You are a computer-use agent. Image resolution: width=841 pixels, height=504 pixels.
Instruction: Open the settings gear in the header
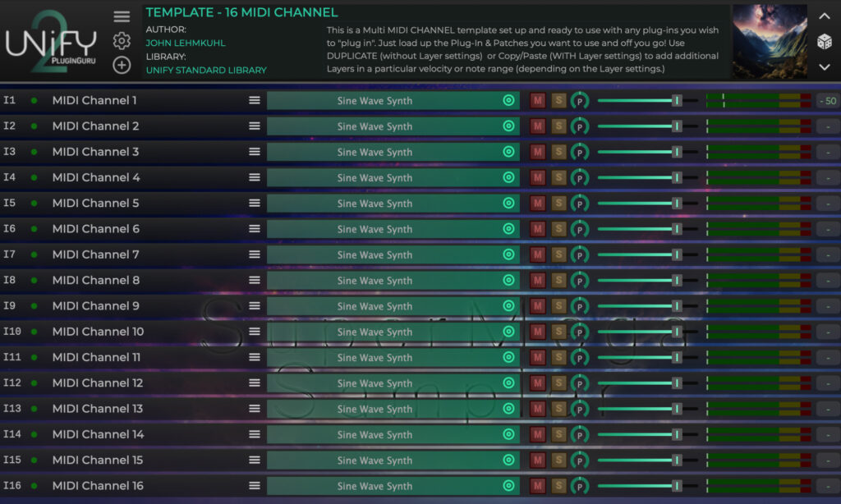(x=122, y=41)
